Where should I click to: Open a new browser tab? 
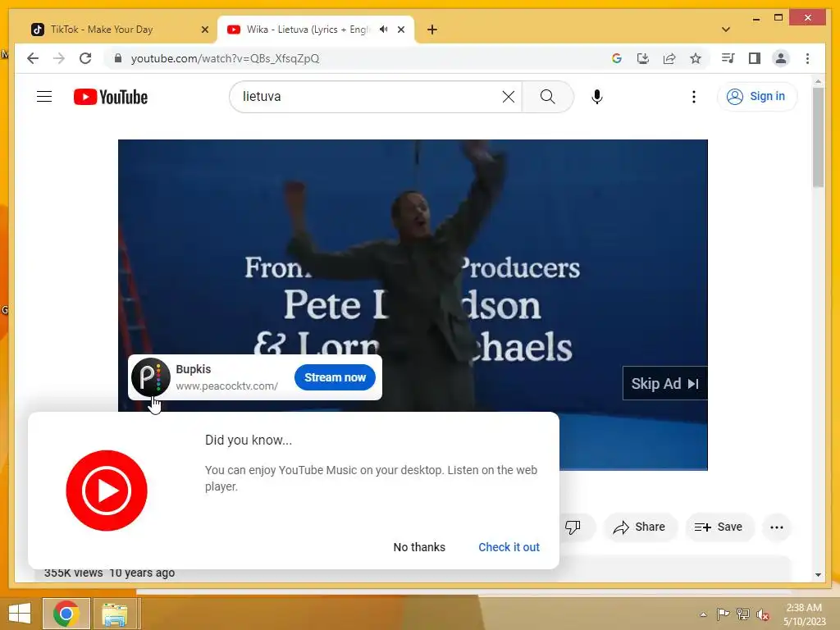(x=432, y=30)
